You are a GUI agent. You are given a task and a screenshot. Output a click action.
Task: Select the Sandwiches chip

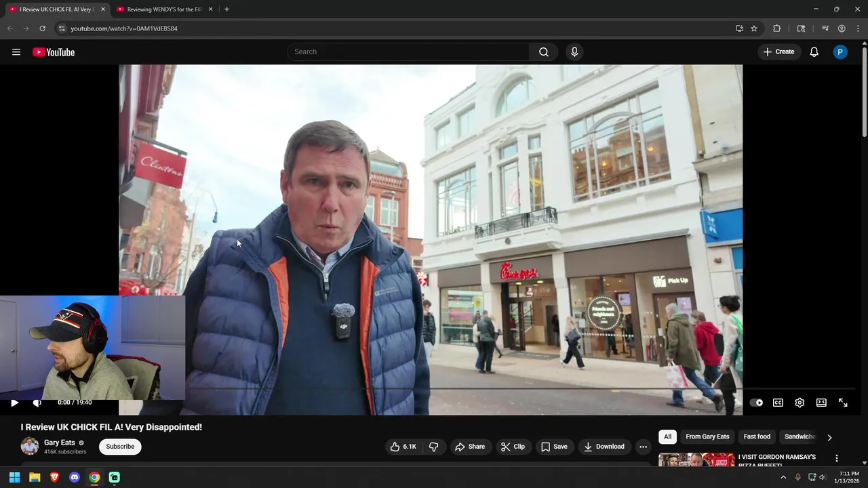coord(800,436)
